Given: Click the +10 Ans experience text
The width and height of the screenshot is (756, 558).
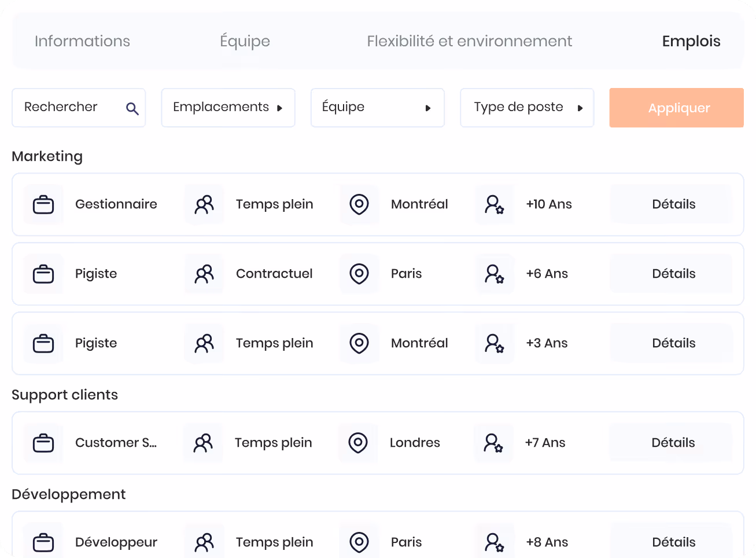Looking at the screenshot, I should [x=549, y=204].
